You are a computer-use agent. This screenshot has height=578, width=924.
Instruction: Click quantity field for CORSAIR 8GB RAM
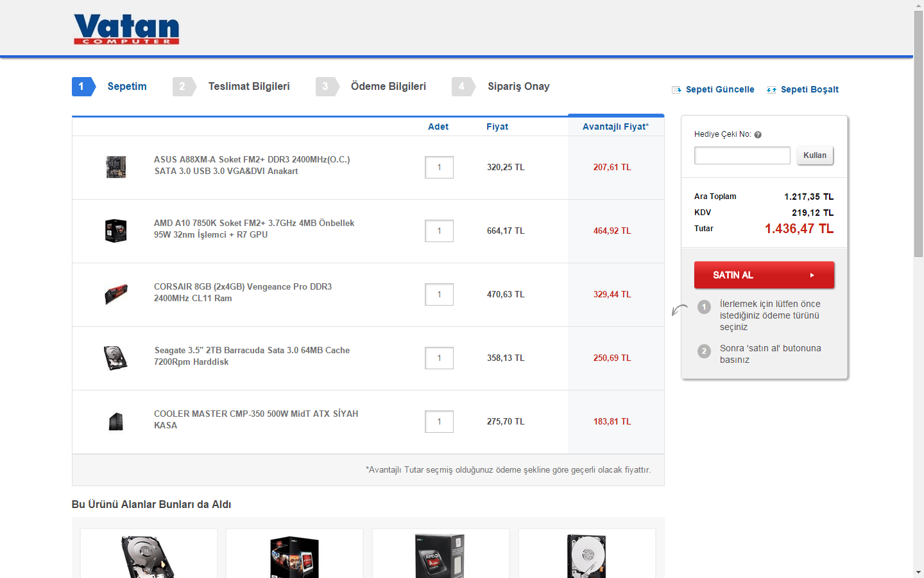point(439,295)
